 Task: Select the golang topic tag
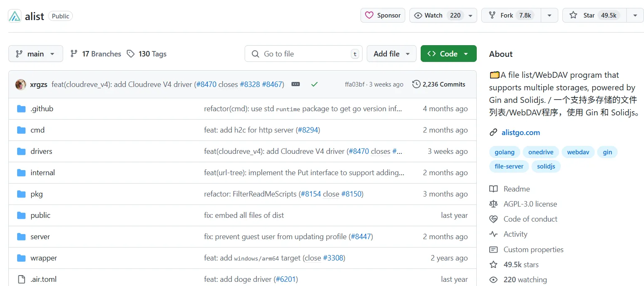click(505, 152)
